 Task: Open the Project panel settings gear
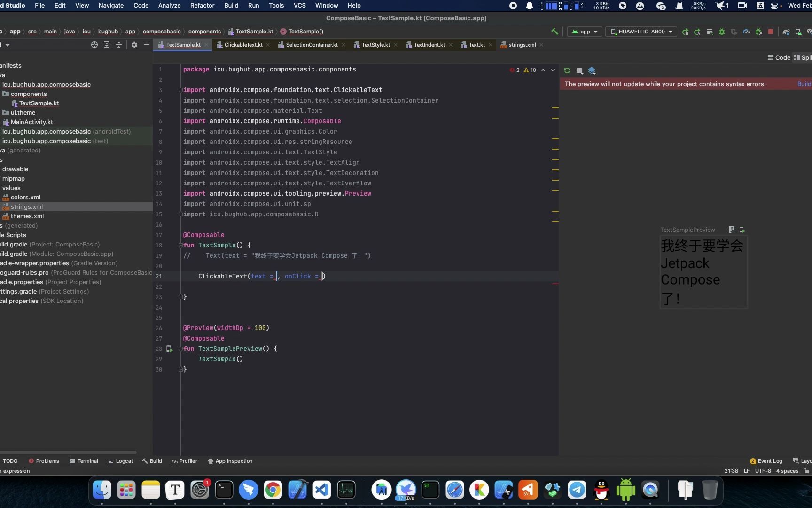[x=134, y=45]
